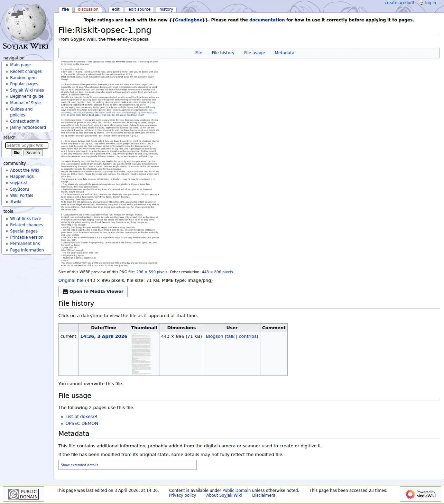Screen dimensions: 444x504
Task: Open Happenings link
Action: (22, 177)
